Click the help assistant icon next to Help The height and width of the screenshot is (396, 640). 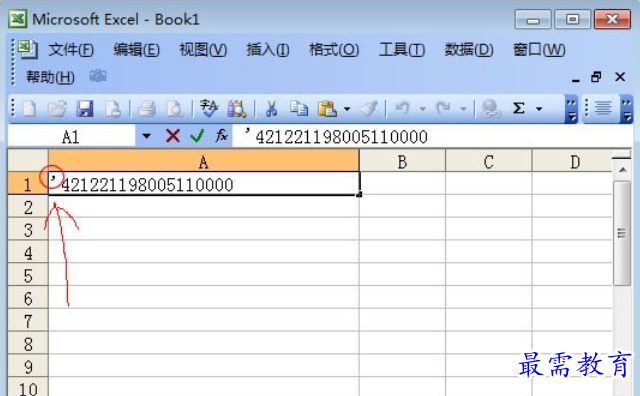tap(98, 76)
